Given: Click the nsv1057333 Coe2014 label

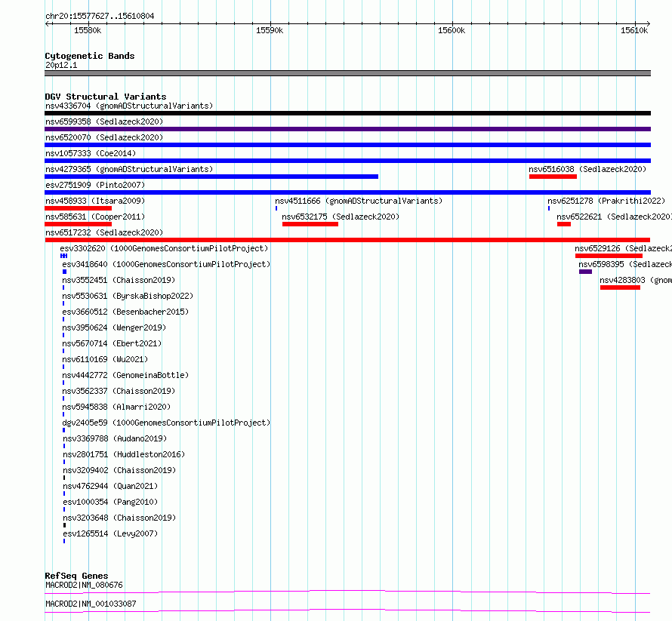Looking at the screenshot, I should point(91,153).
